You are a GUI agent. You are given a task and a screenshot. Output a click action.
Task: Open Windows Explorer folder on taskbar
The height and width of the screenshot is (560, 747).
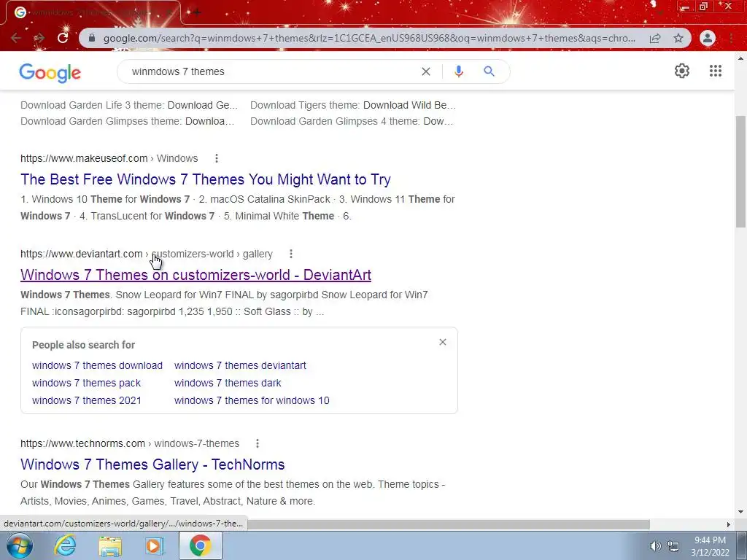pyautogui.click(x=110, y=545)
